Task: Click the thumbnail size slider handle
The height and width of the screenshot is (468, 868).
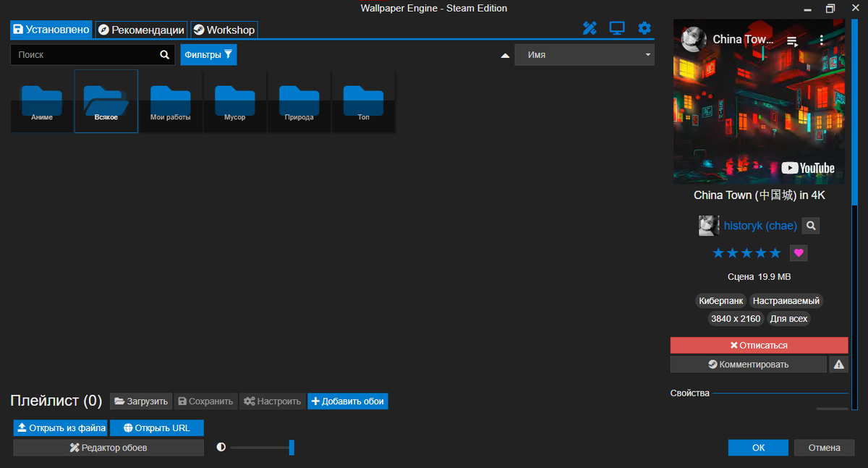Action: [292, 448]
